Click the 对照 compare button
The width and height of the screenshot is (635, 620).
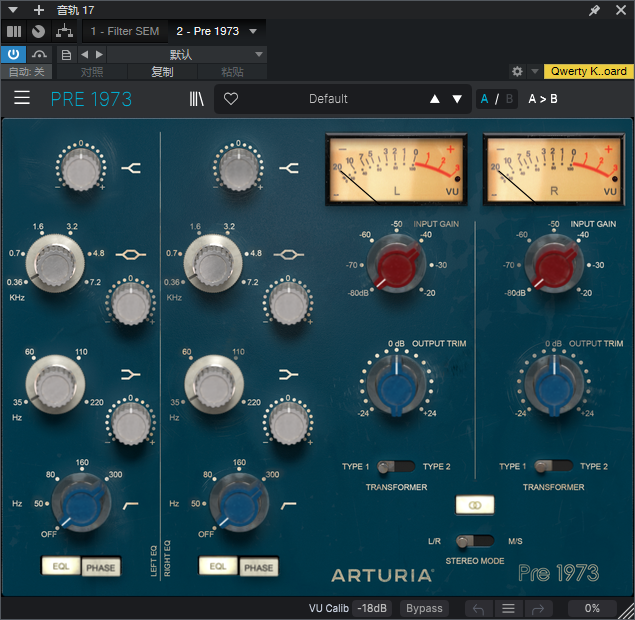[92, 72]
